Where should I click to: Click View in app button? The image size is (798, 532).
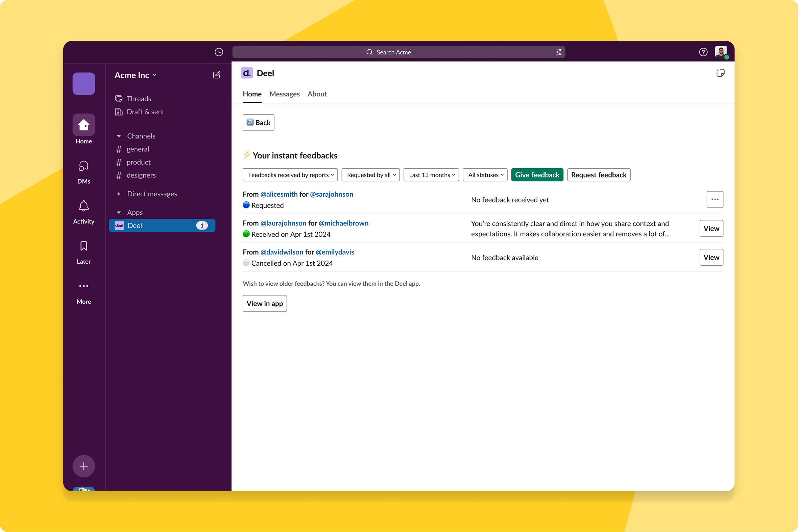(x=265, y=303)
